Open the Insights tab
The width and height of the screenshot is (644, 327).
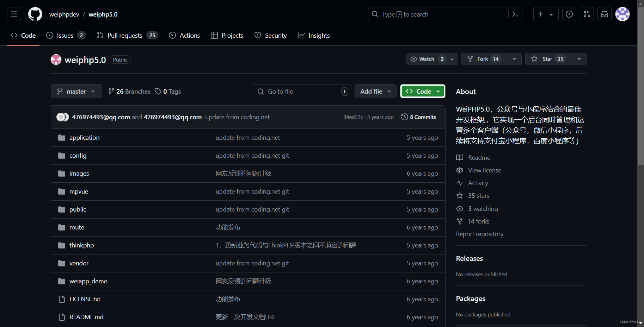pyautogui.click(x=314, y=35)
